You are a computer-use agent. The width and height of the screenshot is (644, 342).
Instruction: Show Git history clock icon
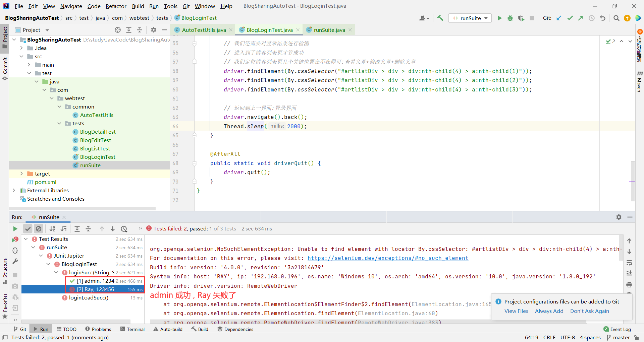(x=592, y=18)
